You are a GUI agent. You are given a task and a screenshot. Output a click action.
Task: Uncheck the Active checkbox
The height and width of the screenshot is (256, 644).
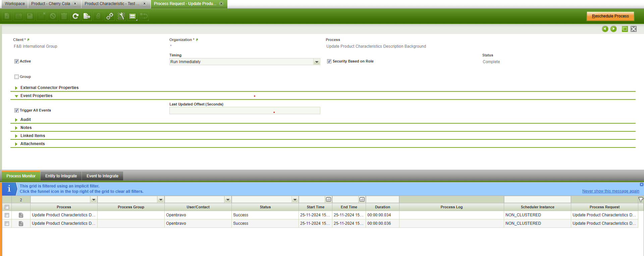click(x=16, y=61)
